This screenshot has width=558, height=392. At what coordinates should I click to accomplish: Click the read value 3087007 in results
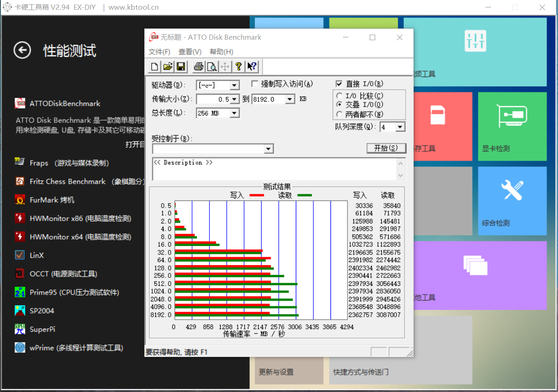tap(389, 315)
